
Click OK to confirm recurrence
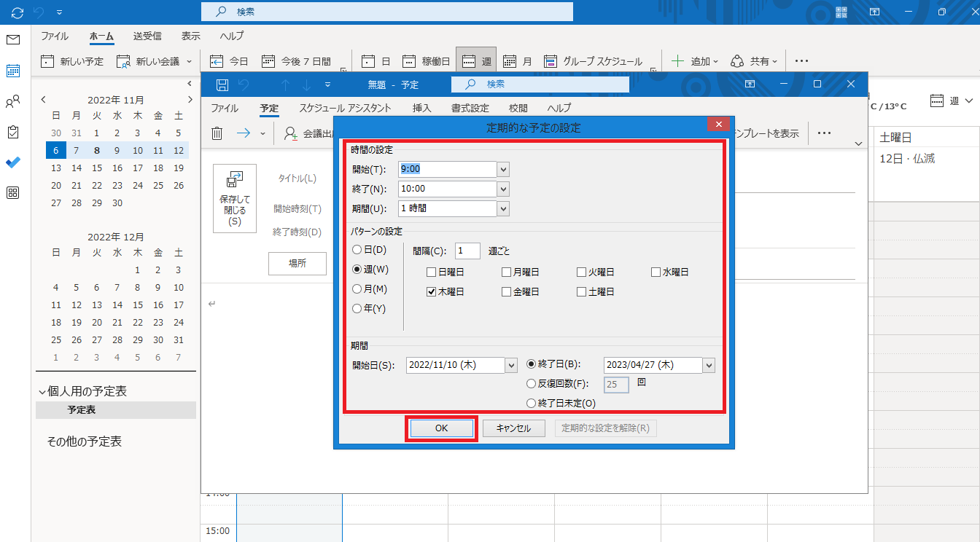point(441,428)
